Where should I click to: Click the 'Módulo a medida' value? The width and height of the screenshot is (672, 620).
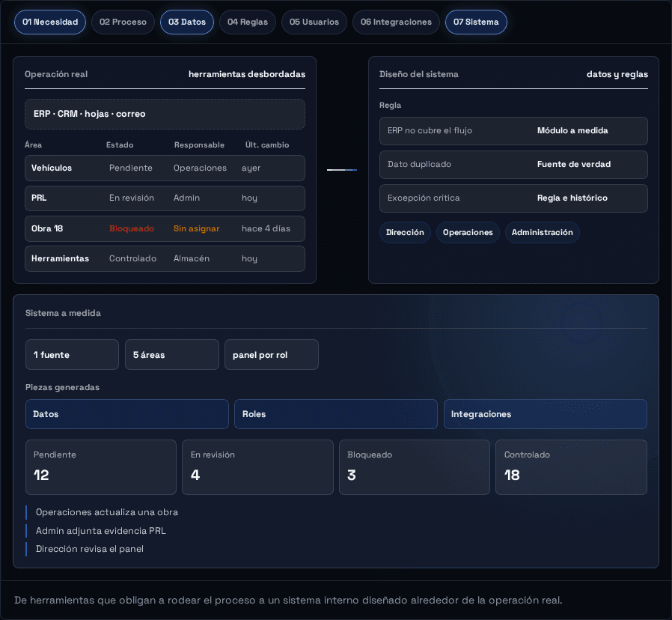(572, 131)
